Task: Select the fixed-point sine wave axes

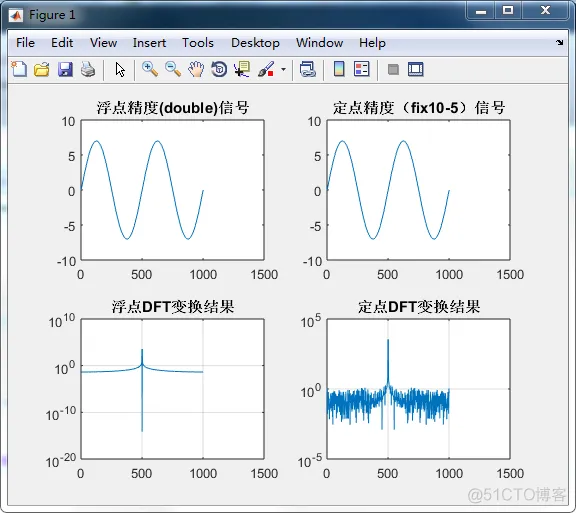Action: (x=418, y=190)
